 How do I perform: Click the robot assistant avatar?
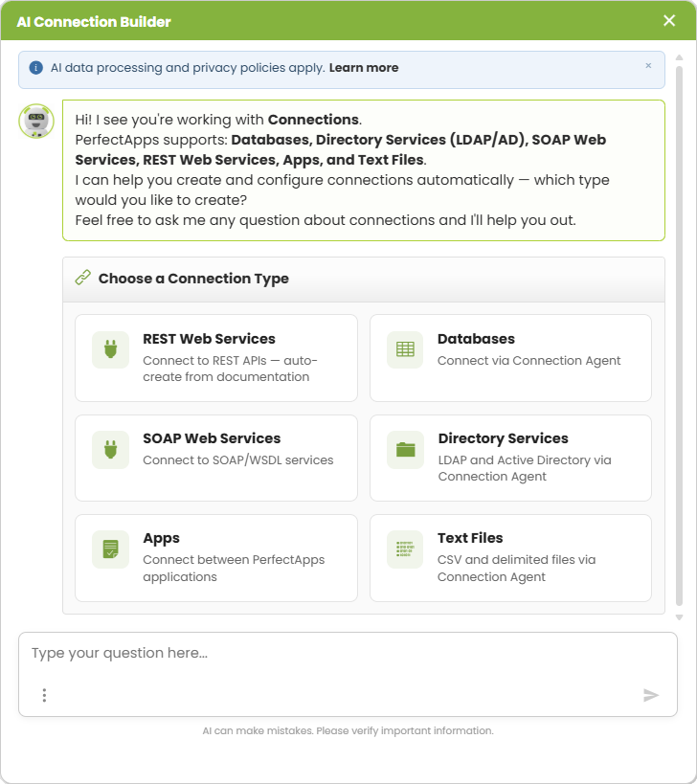tap(36, 121)
